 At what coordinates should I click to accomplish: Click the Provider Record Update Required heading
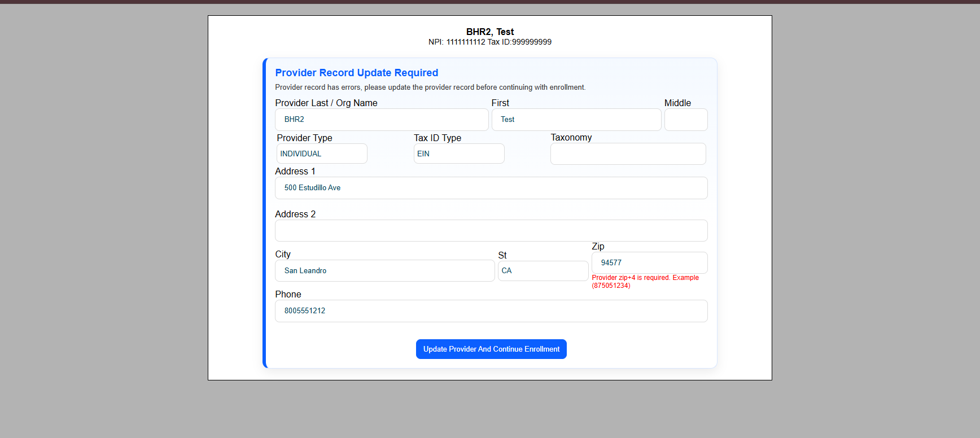click(x=356, y=73)
